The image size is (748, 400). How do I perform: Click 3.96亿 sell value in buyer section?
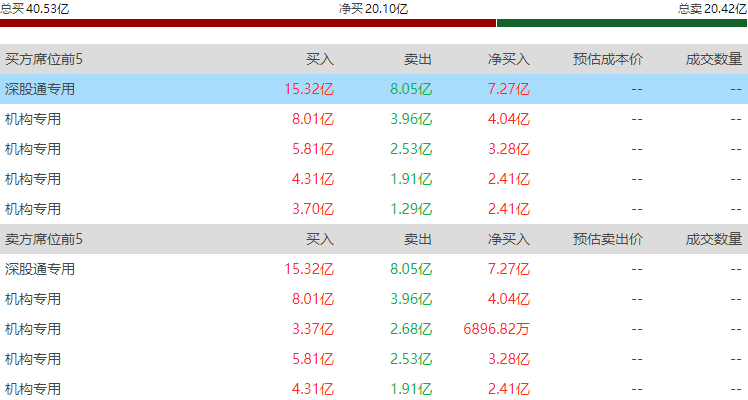pos(411,119)
